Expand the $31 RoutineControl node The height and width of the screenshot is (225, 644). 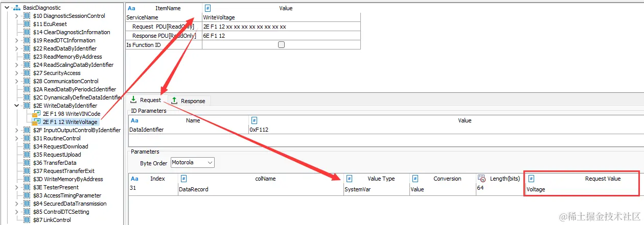coord(16,138)
